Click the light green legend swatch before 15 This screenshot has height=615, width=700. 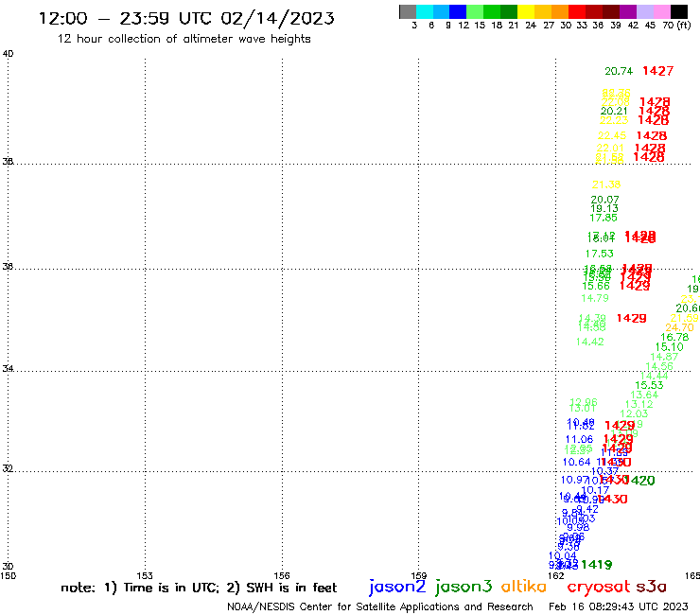pos(475,12)
